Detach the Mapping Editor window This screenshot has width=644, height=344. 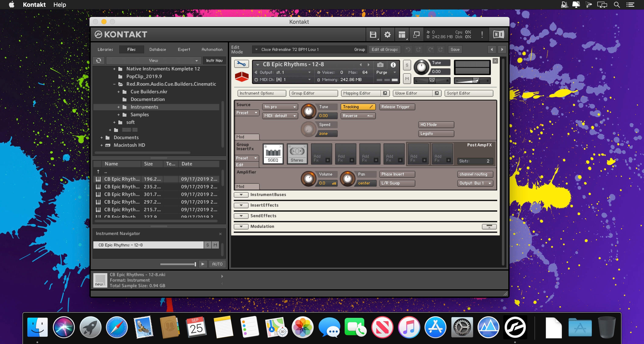(385, 93)
